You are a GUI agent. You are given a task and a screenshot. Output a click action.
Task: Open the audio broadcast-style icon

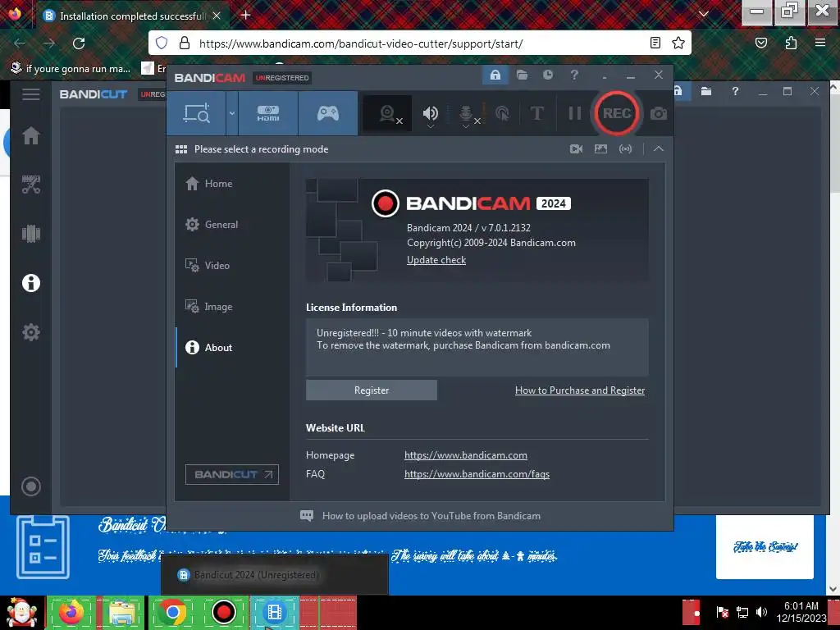[x=625, y=149]
